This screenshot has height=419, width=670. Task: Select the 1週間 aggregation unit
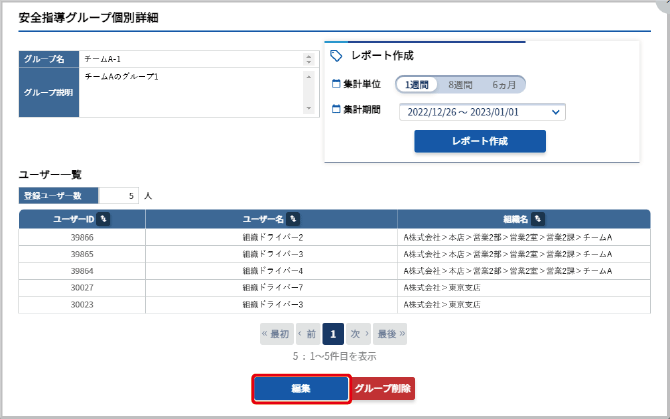418,85
